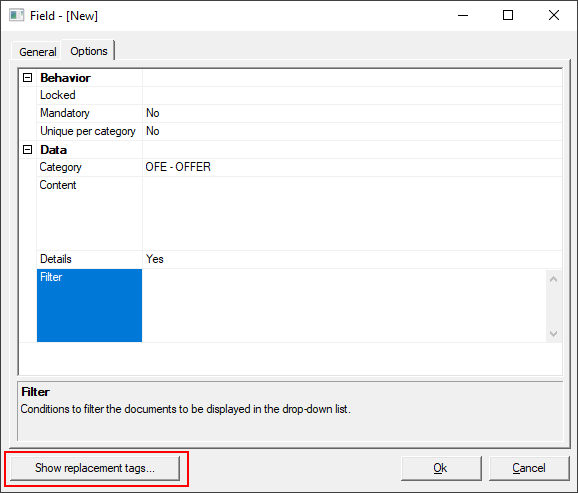Select the Options tab
The image size is (578, 493).
pyautogui.click(x=89, y=51)
